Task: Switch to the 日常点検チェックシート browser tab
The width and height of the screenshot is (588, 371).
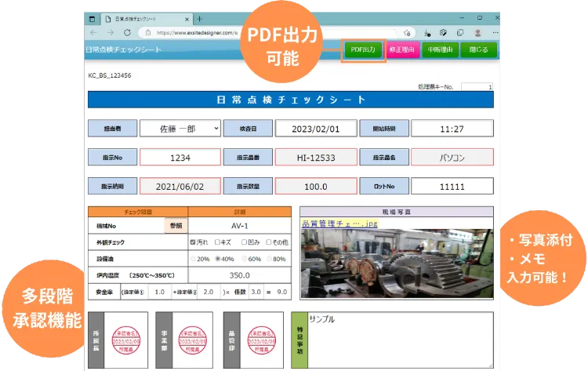Action: pyautogui.click(x=141, y=17)
